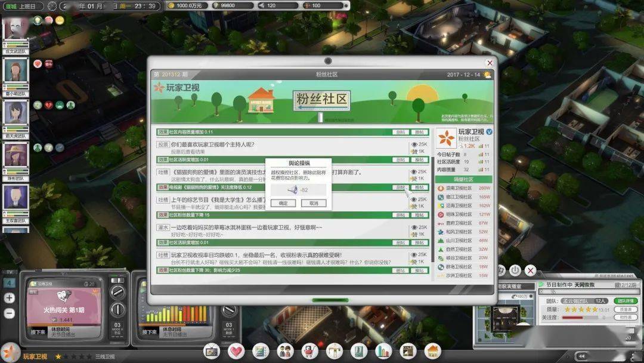The image size is (644, 363).
Task: Click the 隔壁社区 green header tab
Action: (463, 179)
